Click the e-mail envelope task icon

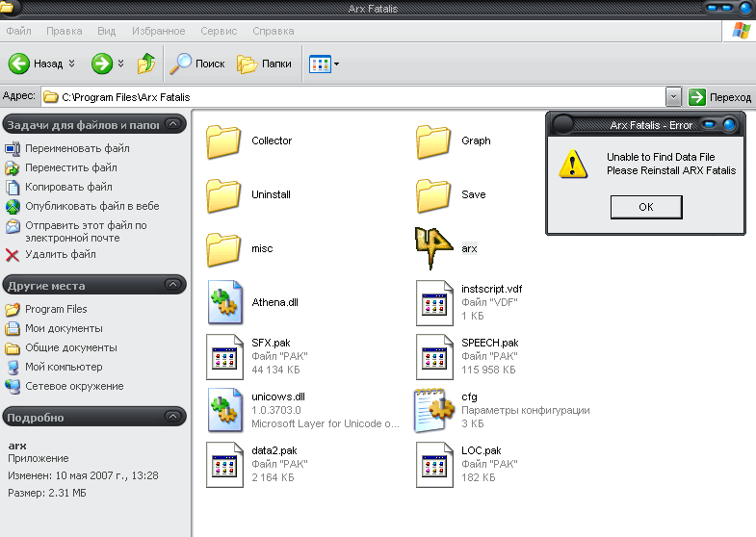click(x=13, y=226)
